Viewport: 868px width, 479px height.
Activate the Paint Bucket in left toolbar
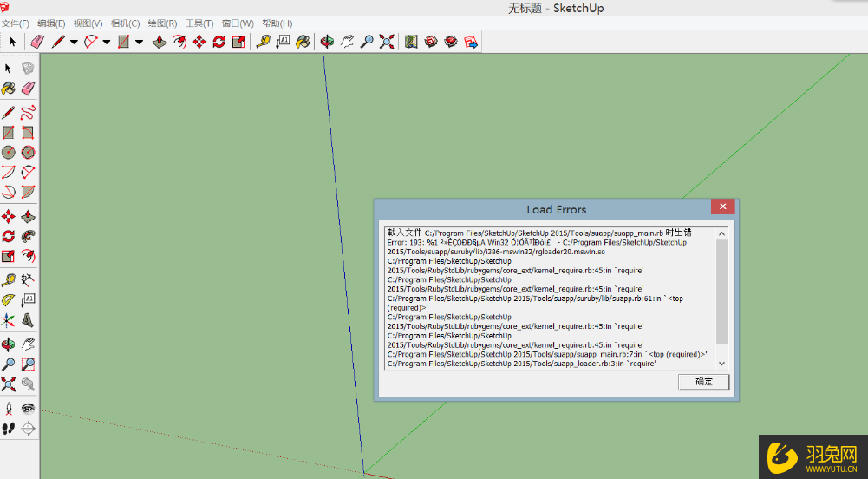(x=9, y=89)
